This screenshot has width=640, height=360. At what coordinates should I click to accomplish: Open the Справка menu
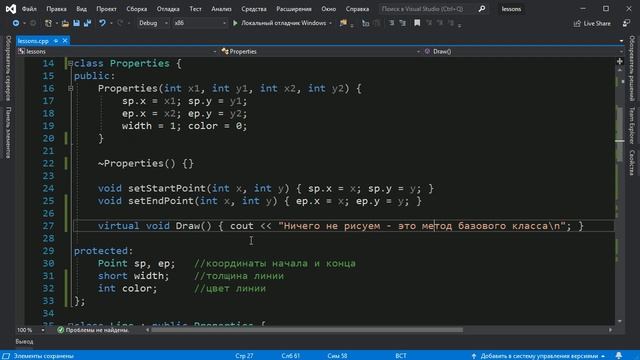(x=357, y=9)
